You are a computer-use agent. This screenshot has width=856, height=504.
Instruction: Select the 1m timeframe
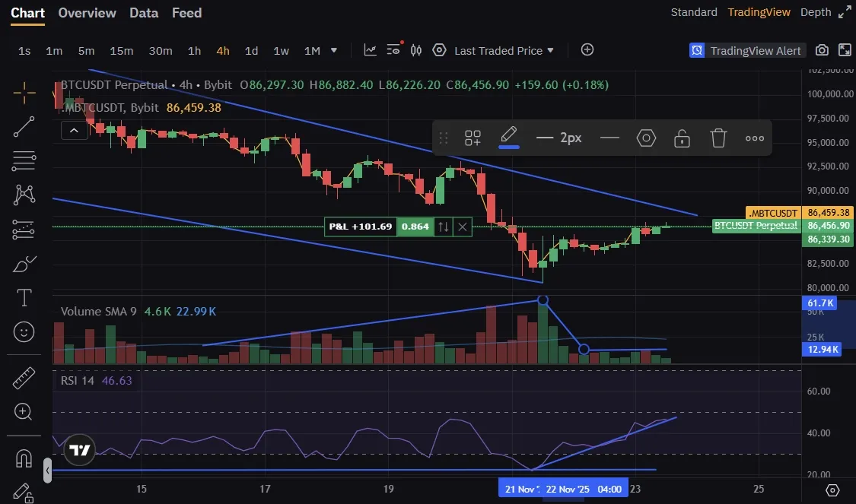point(54,51)
